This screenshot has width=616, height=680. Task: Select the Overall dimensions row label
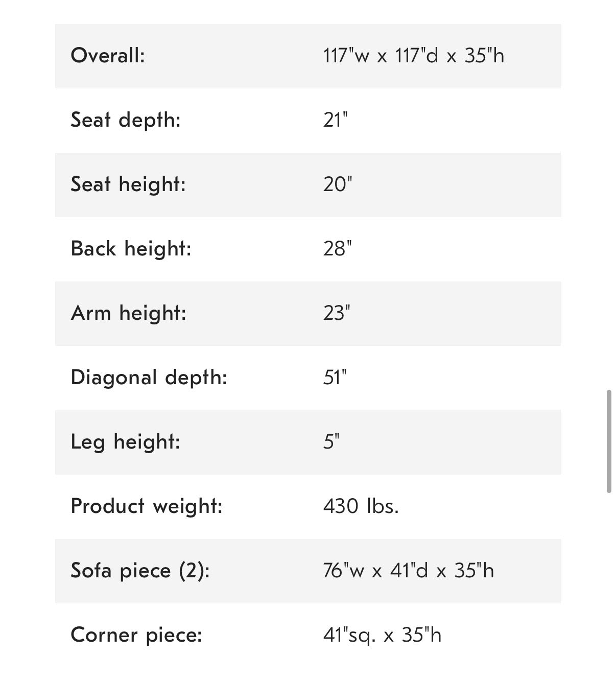[x=108, y=55]
